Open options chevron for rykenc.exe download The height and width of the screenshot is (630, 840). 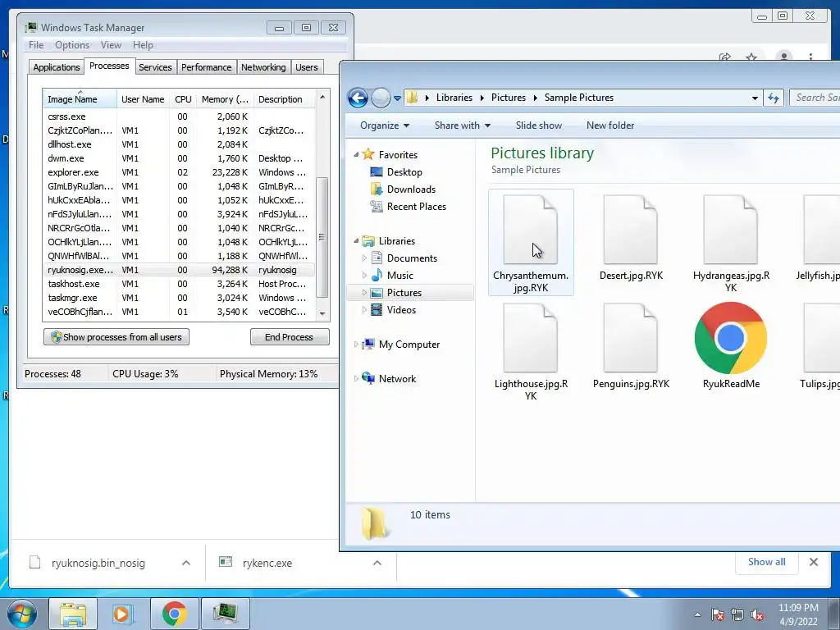377,563
